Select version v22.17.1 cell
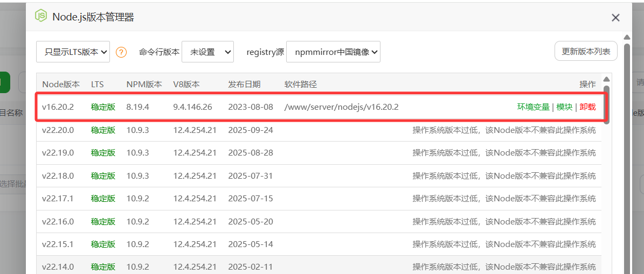Viewport: 644px width, 274px height. click(58, 199)
